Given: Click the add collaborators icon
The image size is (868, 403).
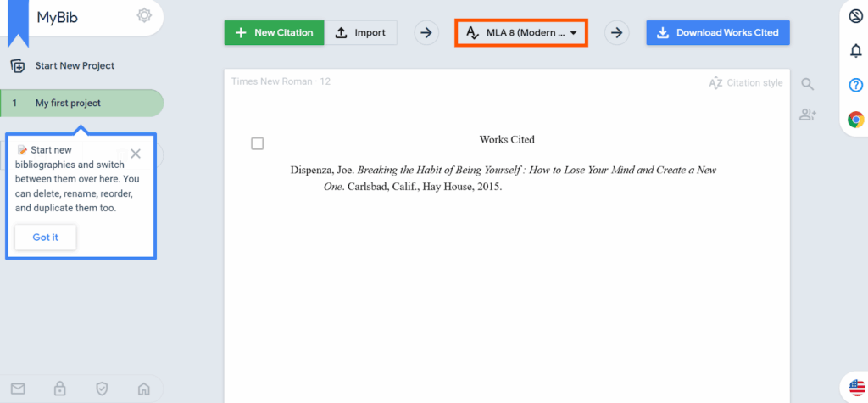Looking at the screenshot, I should click(808, 115).
